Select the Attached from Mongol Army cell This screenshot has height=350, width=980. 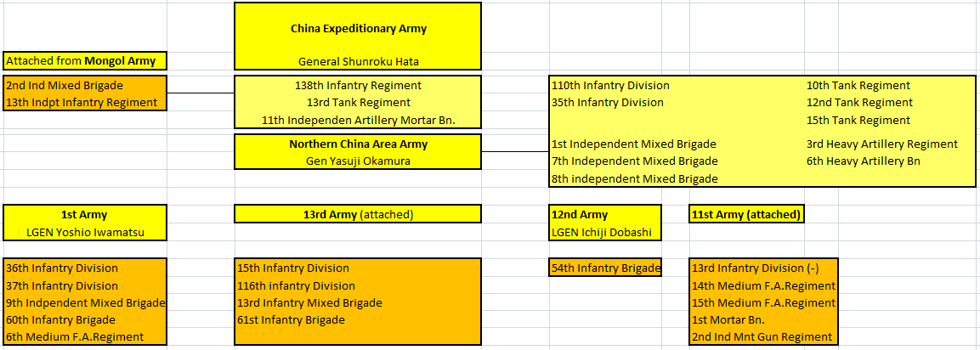(x=85, y=61)
